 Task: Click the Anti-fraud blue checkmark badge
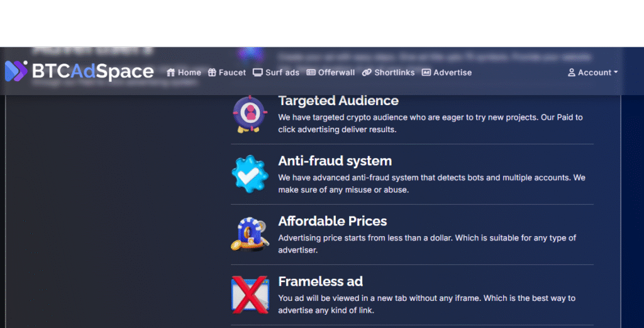(250, 174)
